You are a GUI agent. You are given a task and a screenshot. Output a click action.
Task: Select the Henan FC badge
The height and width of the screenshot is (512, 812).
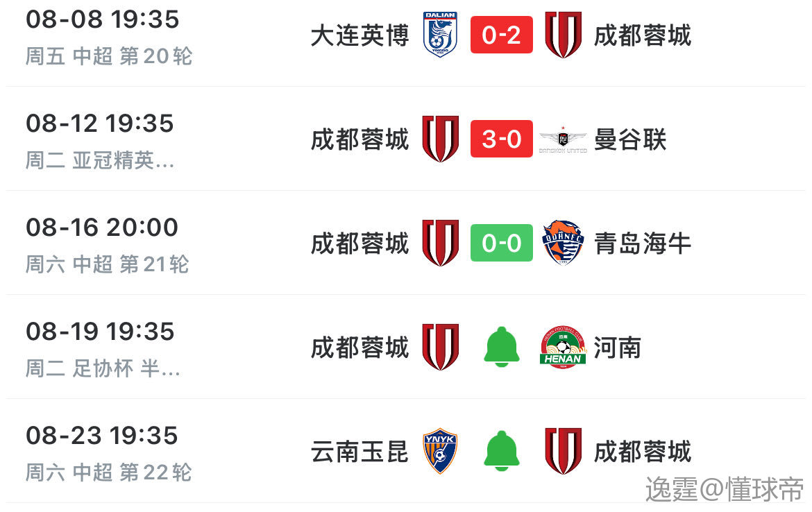[x=563, y=347]
